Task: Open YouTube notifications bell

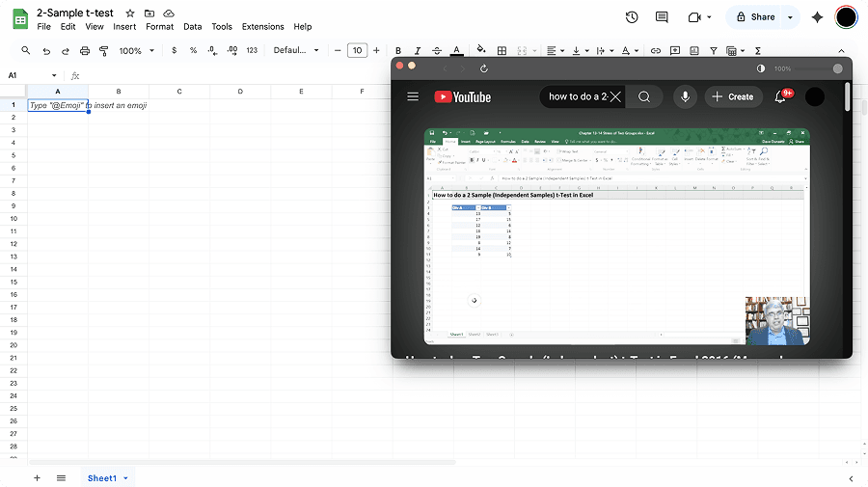Action: pos(780,96)
